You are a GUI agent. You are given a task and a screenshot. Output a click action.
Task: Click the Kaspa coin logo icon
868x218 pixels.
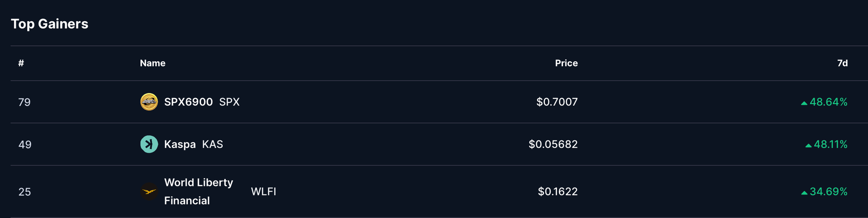[149, 144]
